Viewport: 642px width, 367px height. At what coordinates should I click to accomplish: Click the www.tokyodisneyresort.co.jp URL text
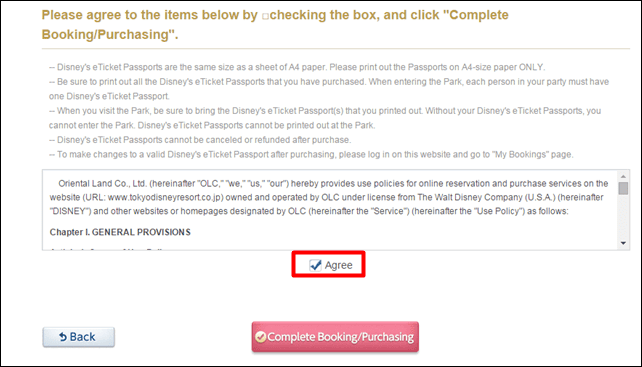click(165, 197)
